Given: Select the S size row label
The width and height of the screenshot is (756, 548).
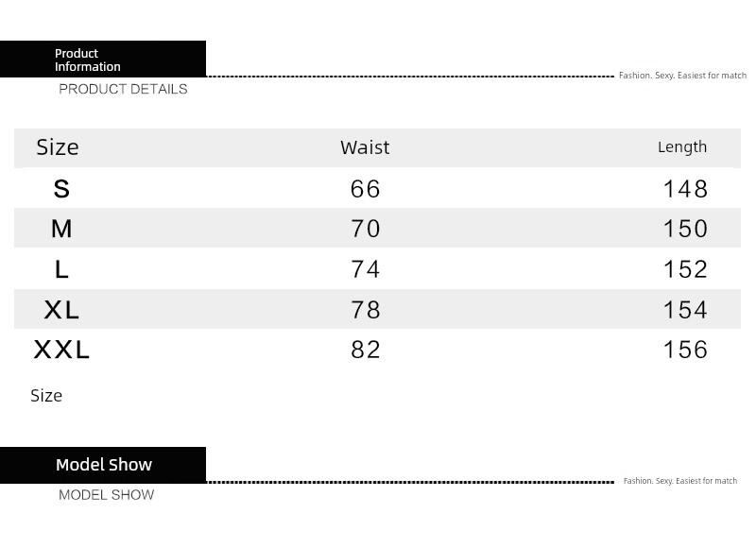Looking at the screenshot, I should (x=61, y=188).
